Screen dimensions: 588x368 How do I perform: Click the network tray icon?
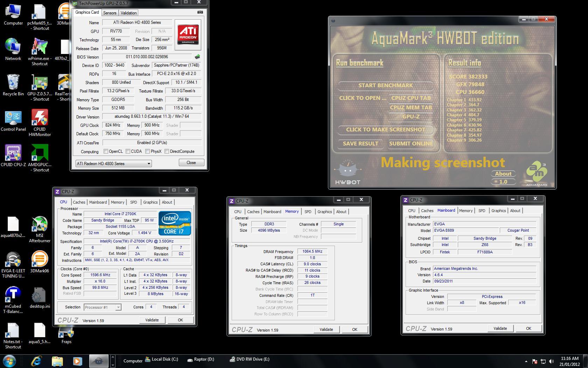point(543,361)
